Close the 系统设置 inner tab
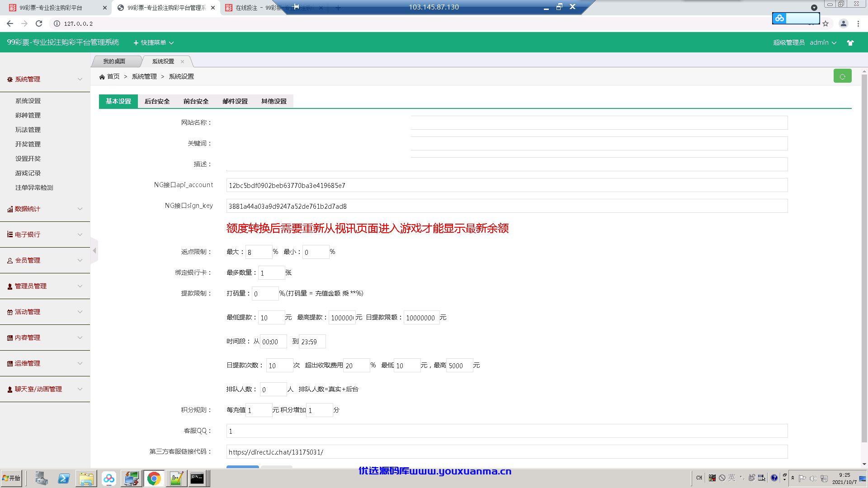Viewport: 868px width, 488px height. [x=182, y=61]
